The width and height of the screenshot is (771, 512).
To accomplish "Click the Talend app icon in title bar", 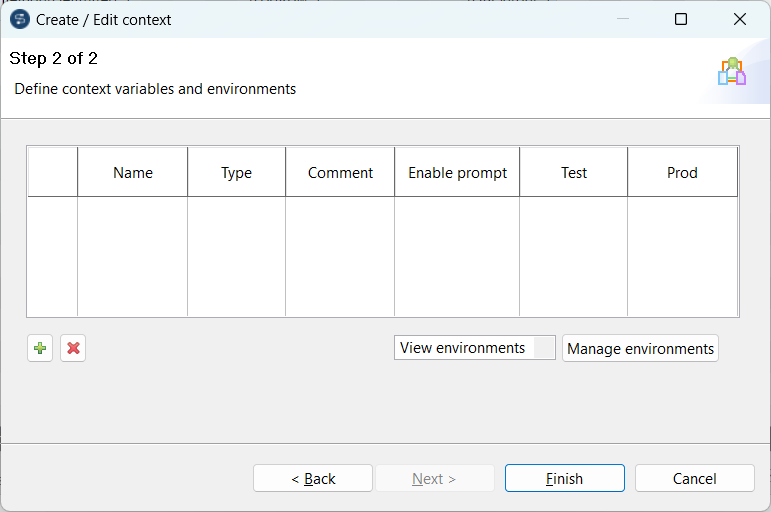I will 19,19.
